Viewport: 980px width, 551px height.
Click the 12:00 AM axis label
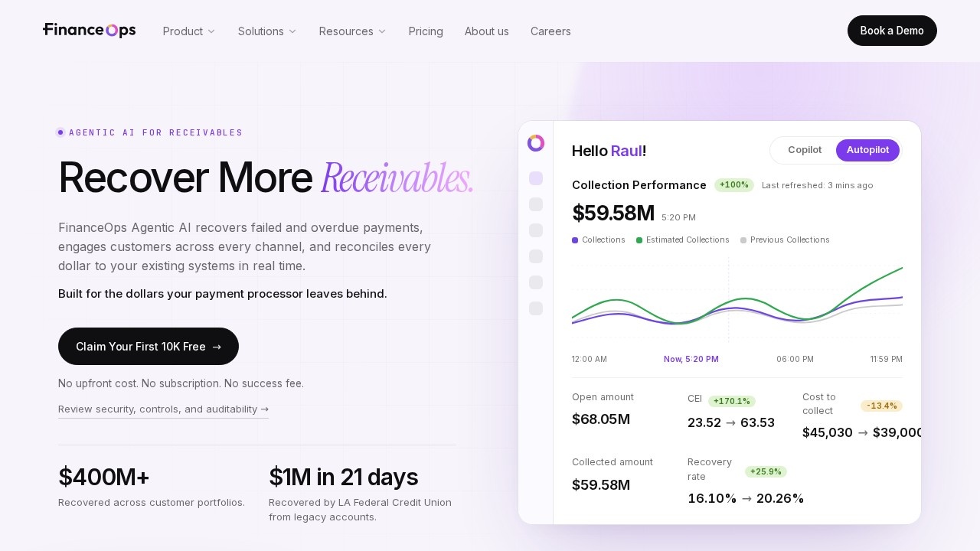pos(590,359)
